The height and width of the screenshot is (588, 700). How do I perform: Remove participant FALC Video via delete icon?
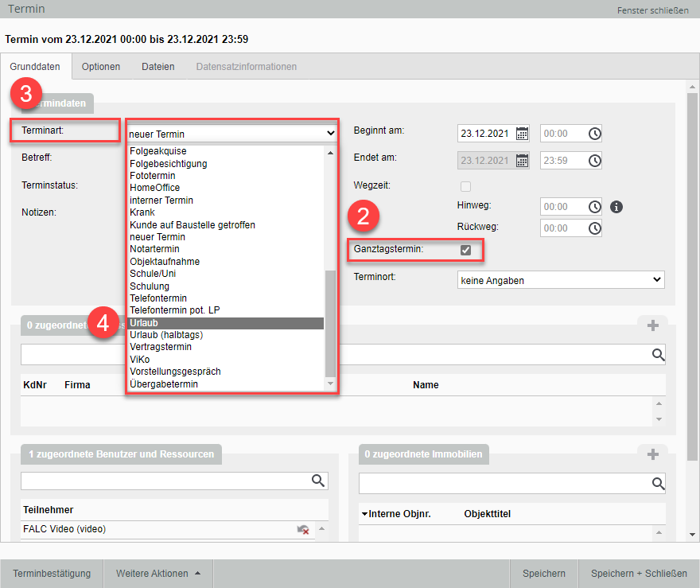[x=303, y=530]
